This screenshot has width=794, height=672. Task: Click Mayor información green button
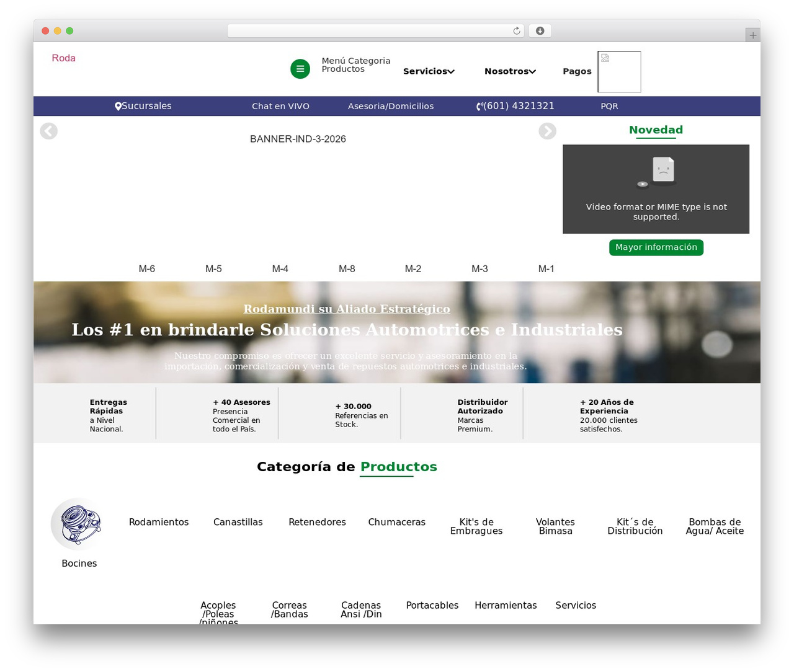point(656,247)
